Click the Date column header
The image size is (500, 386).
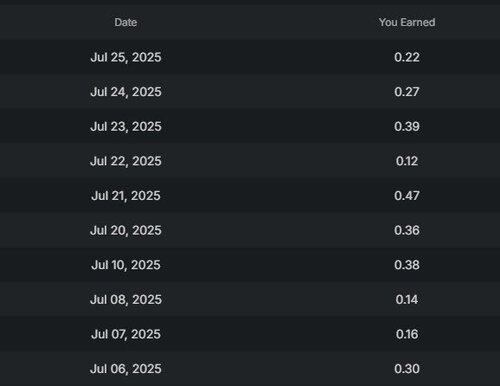pyautogui.click(x=126, y=22)
